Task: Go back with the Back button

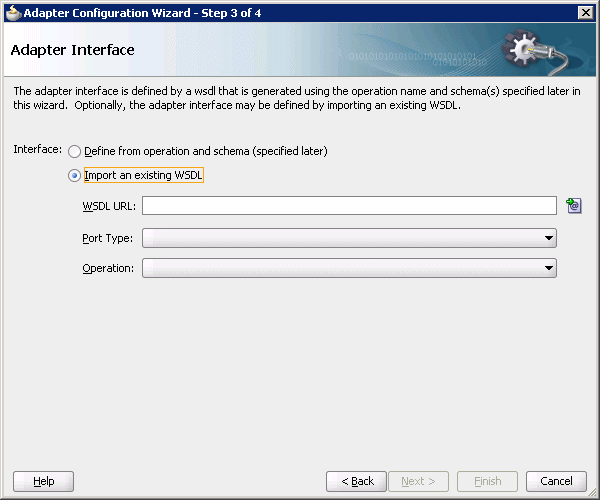Action: (357, 481)
